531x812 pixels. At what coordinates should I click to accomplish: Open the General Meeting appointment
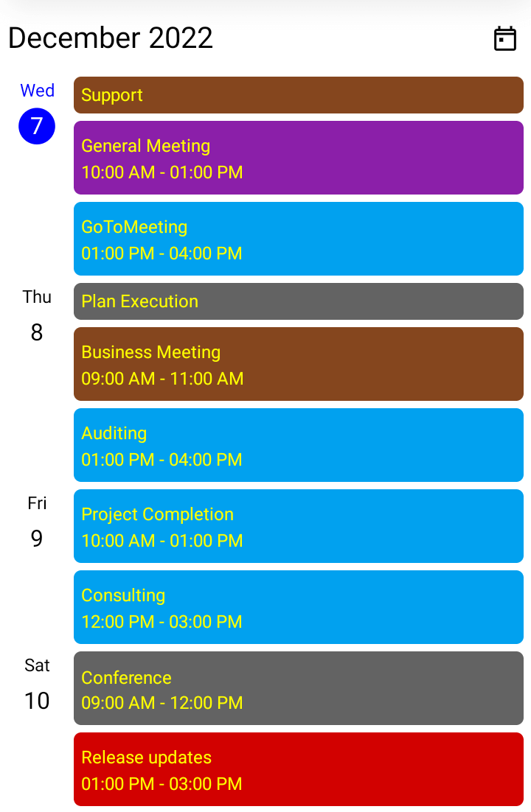coord(298,158)
